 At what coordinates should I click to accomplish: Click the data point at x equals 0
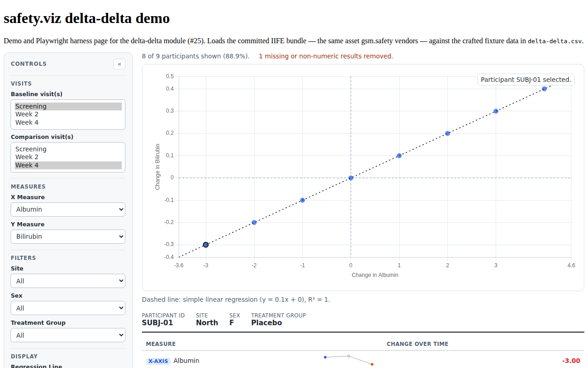[351, 178]
